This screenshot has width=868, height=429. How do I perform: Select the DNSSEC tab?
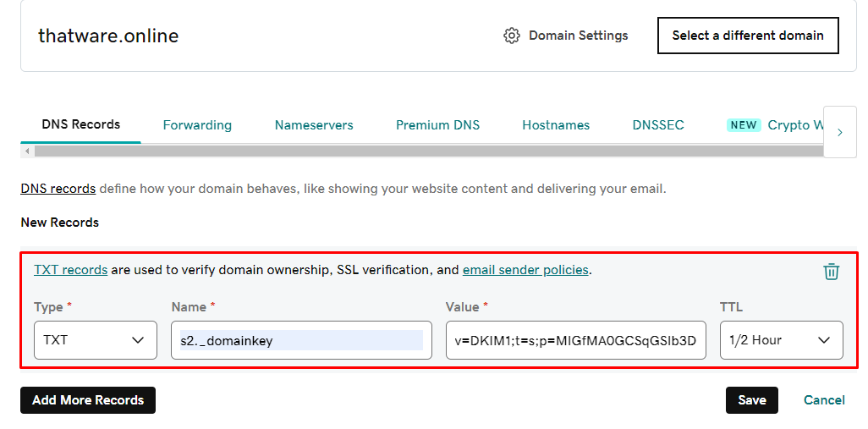click(658, 125)
